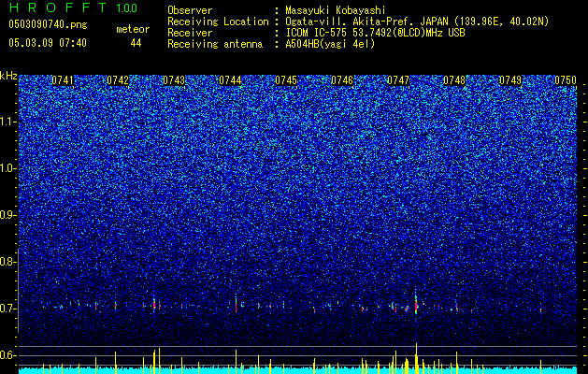Click the 0747 time marker

(x=398, y=80)
